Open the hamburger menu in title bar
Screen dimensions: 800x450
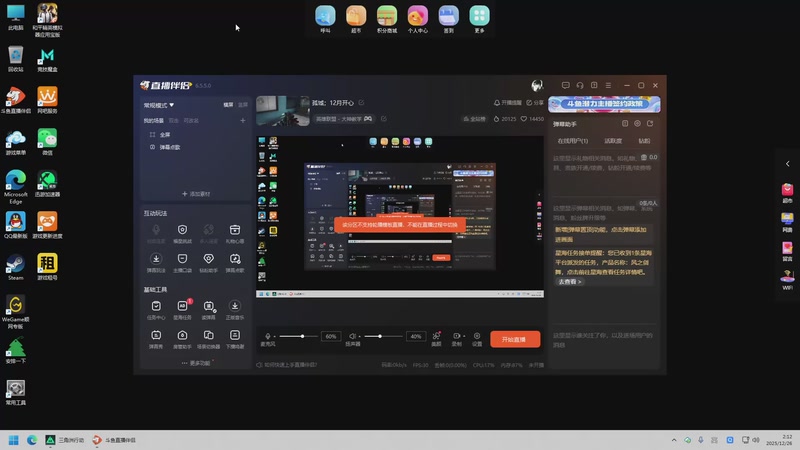pos(608,85)
